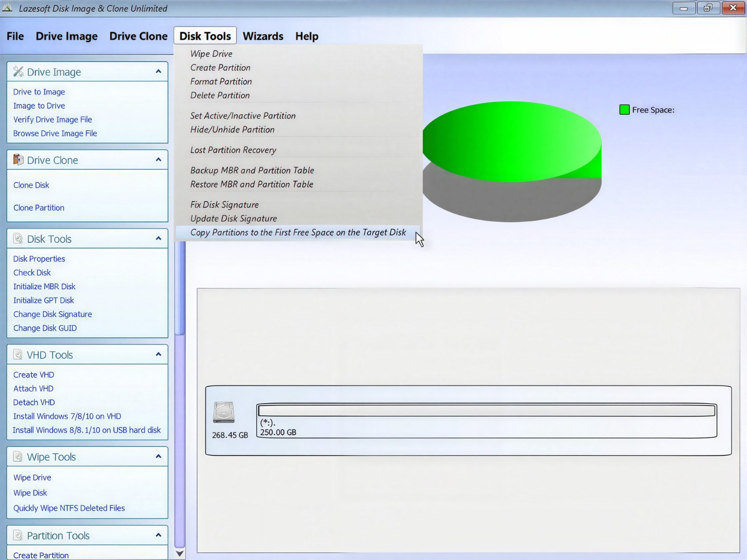Image resolution: width=747 pixels, height=560 pixels.
Task: Run Check Disk from sidebar
Action: [32, 273]
